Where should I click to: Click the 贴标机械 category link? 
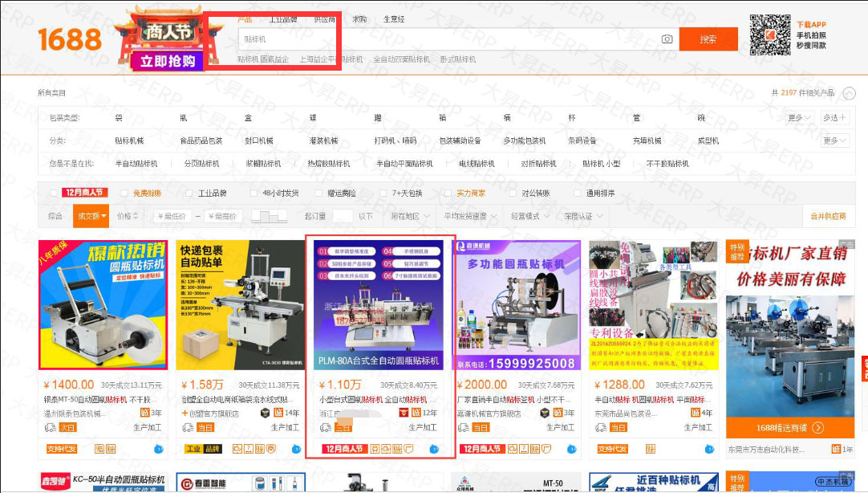[129, 141]
